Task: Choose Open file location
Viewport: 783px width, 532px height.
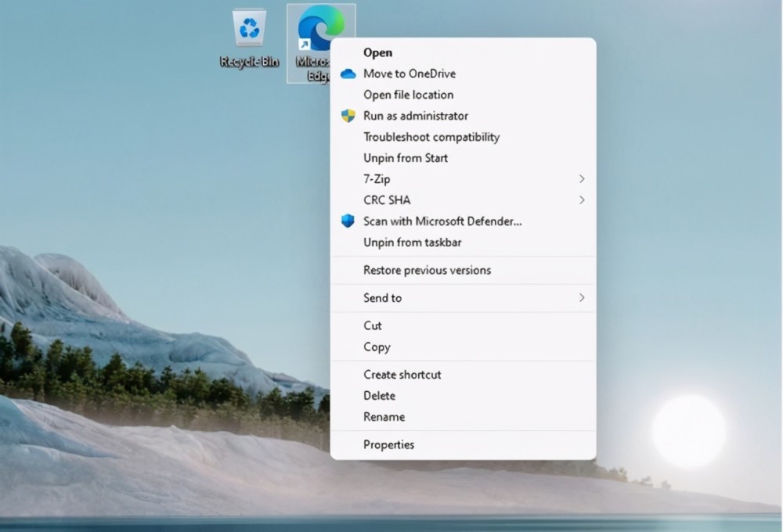Action: click(408, 95)
